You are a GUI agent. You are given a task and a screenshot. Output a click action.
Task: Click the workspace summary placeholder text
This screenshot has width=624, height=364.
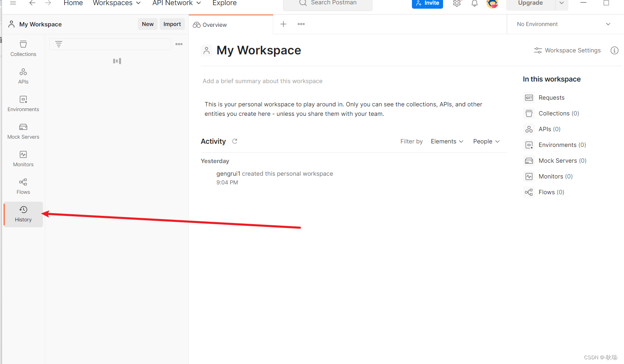pos(263,81)
